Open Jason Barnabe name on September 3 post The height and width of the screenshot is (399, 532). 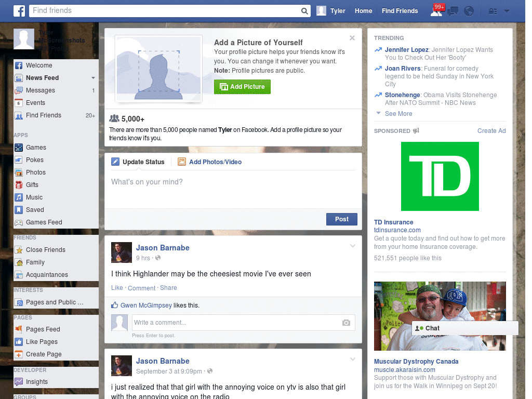[163, 362]
